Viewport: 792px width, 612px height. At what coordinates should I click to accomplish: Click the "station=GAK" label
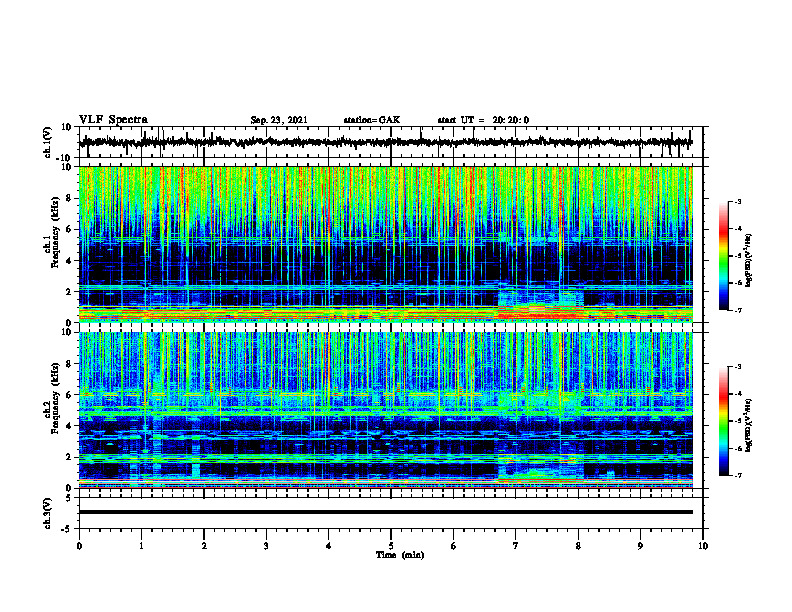coord(372,120)
